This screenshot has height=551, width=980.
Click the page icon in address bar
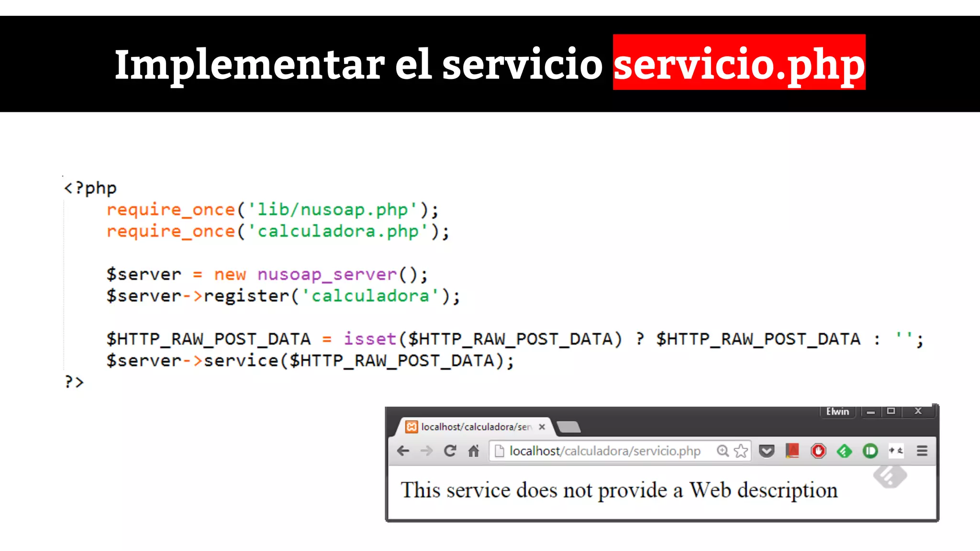[x=499, y=451]
